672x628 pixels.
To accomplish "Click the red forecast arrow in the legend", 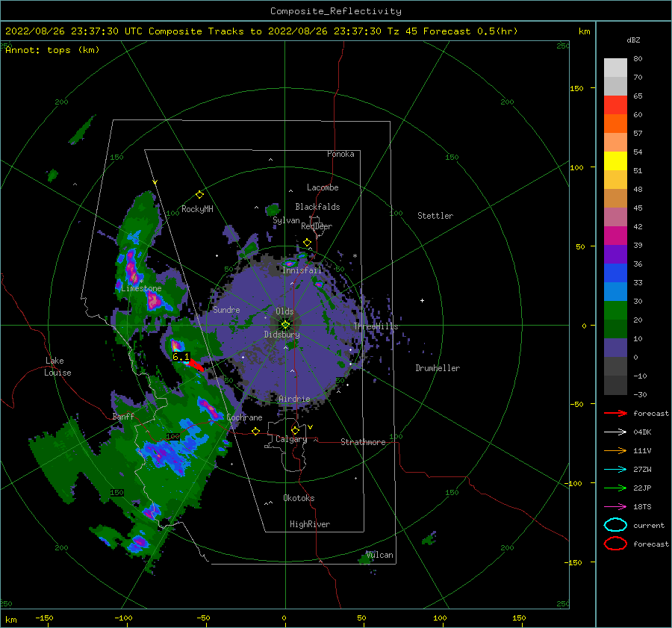I will pyautogui.click(x=615, y=413).
